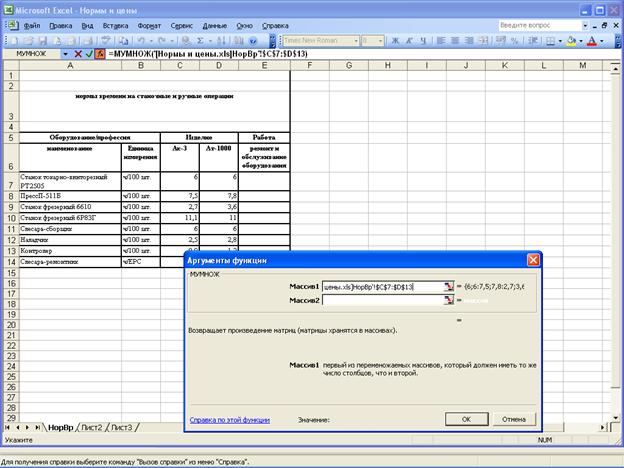Expand Standard toolbar options chevron
This screenshot has height=468, width=624.
tap(272, 41)
